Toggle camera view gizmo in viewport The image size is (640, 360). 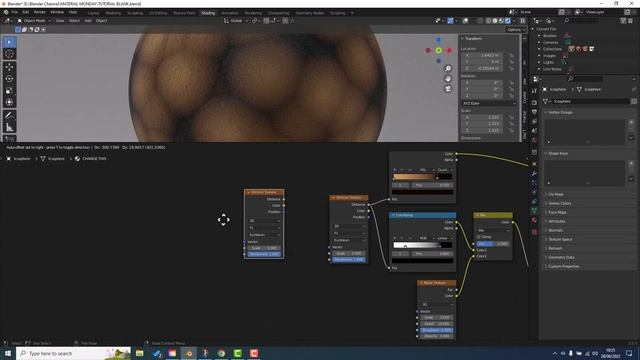pos(448,89)
